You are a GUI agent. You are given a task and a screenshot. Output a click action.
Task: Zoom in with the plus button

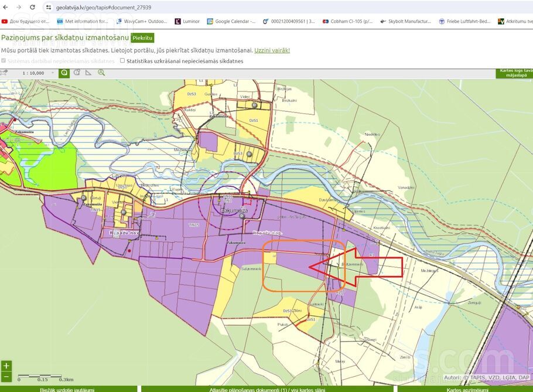(6, 366)
